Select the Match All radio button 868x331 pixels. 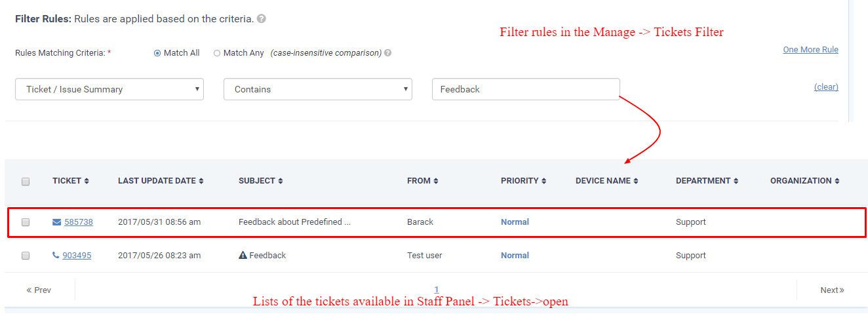[157, 53]
